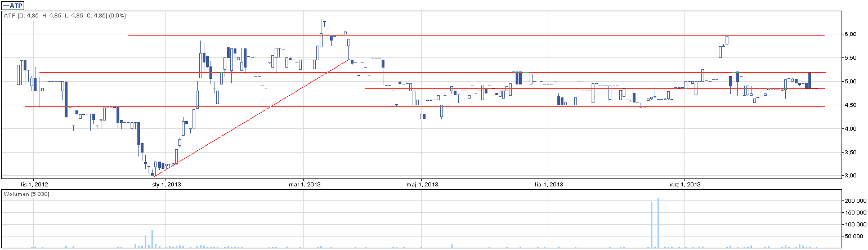Image resolution: width=868 pixels, height=250 pixels.
Task: Click the 'sty 1, 2013' date label
Action: [167, 184]
